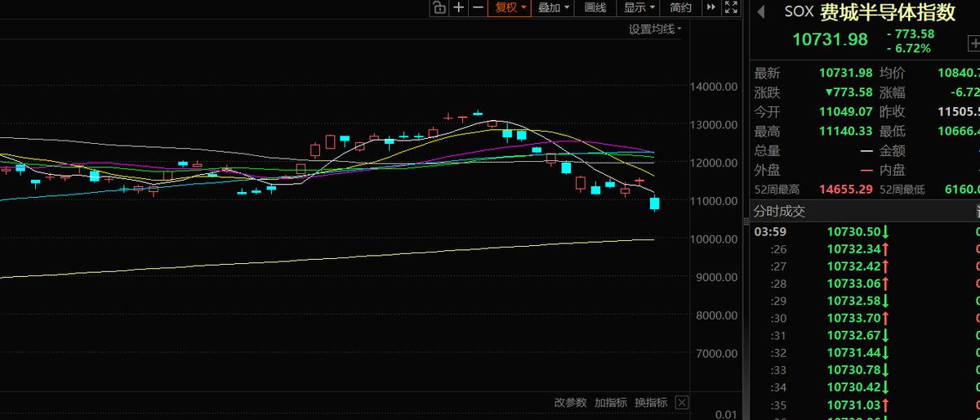Click the 费城半导体指数 title
The height and width of the screenshot is (420, 980).
pyautogui.click(x=888, y=12)
